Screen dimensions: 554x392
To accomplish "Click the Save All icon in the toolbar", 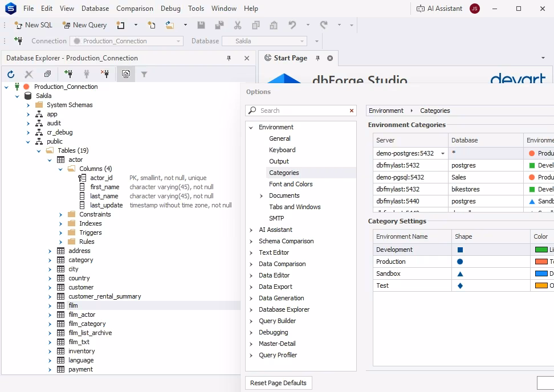I will (x=219, y=25).
